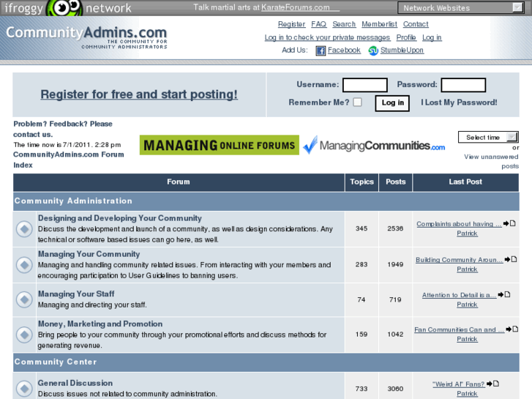Click Patrick under Complaints about having post
The image size is (532, 399).
467,234
